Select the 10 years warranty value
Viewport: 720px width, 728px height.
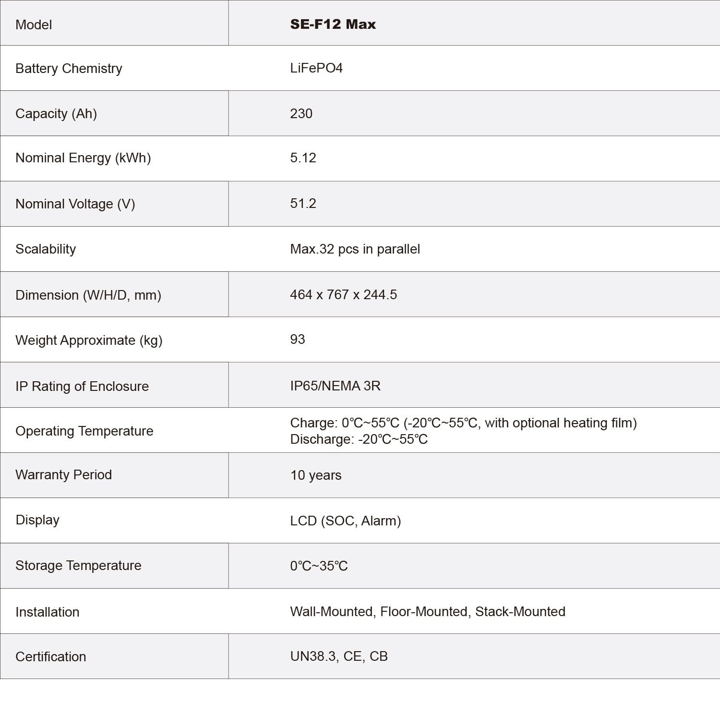316,475
